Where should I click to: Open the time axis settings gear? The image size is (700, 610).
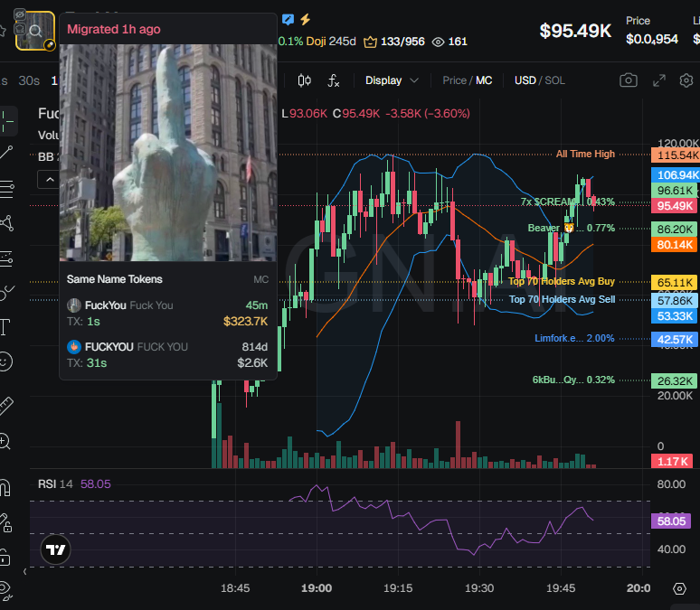click(679, 588)
